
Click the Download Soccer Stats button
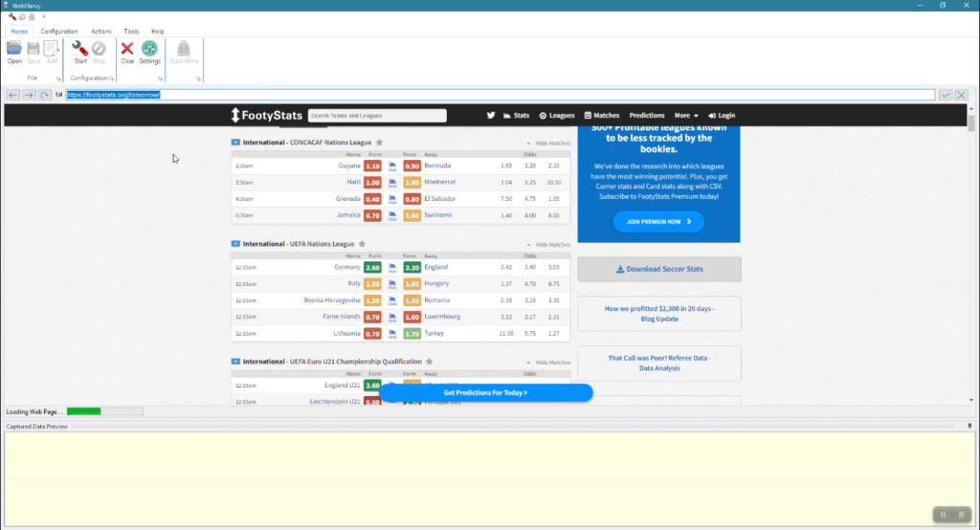click(658, 269)
